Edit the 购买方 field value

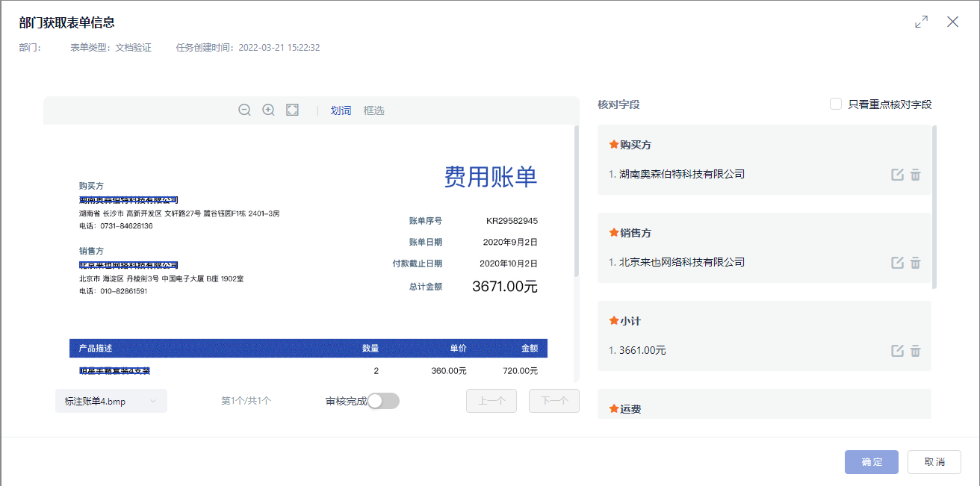(x=898, y=175)
